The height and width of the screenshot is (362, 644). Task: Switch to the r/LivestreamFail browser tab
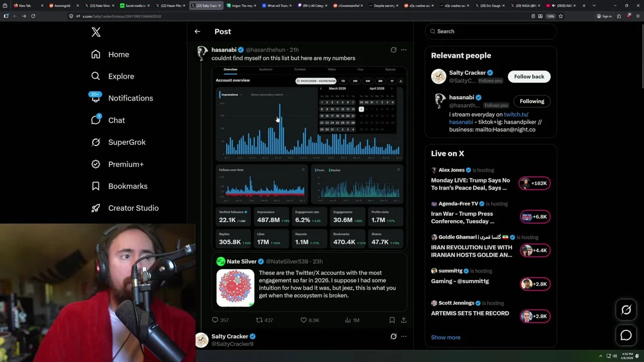[347, 6]
